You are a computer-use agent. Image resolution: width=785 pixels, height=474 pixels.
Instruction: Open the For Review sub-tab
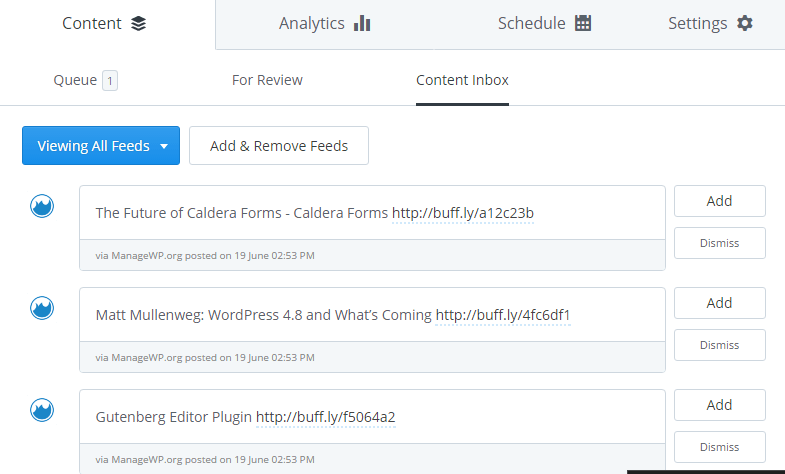click(267, 80)
